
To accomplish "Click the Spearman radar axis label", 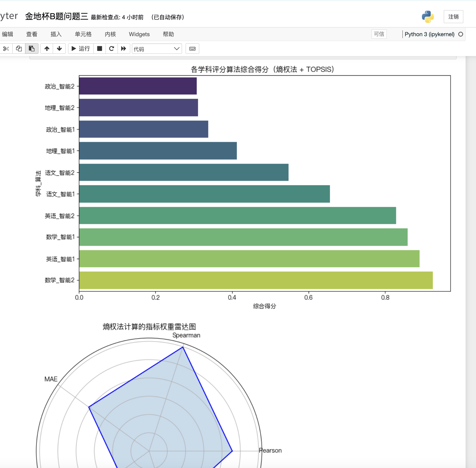I will 186,335.
